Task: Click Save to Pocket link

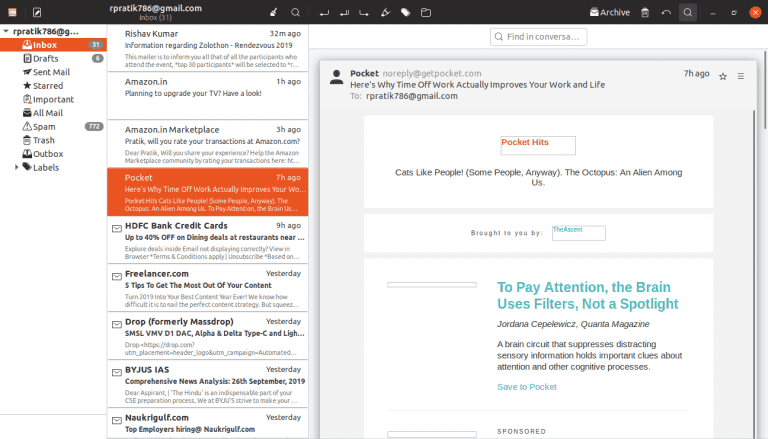Action: 527,387
